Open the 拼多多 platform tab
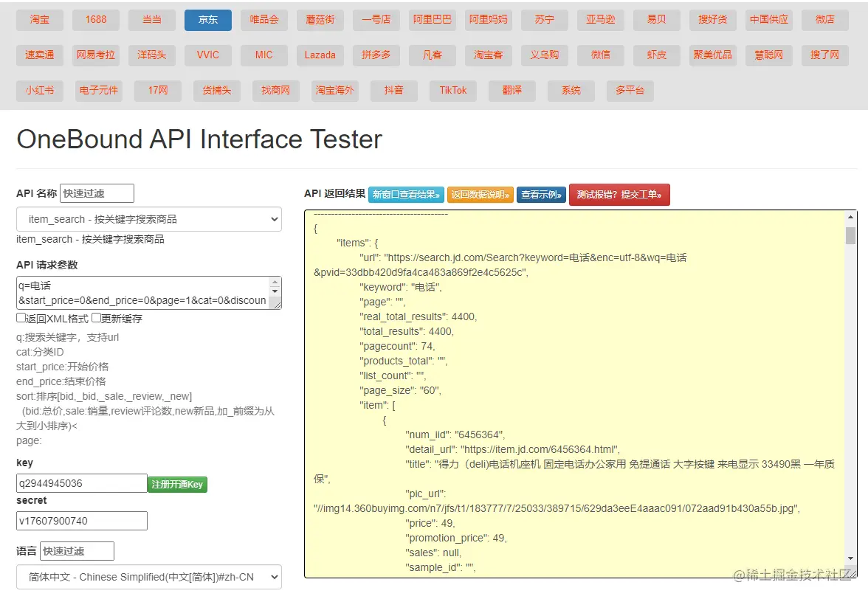 376,55
